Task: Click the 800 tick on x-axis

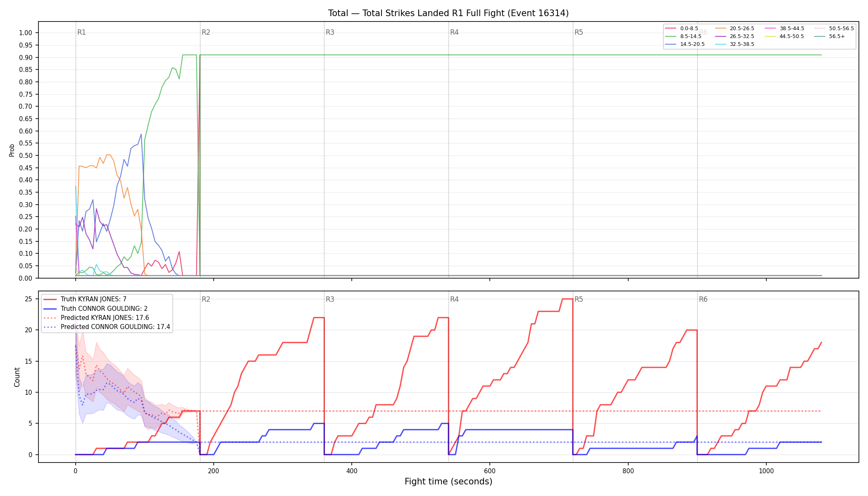Action: pos(628,471)
